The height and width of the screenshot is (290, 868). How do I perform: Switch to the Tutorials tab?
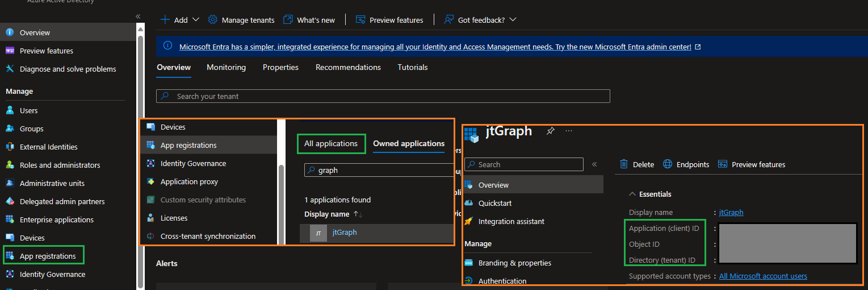click(413, 67)
